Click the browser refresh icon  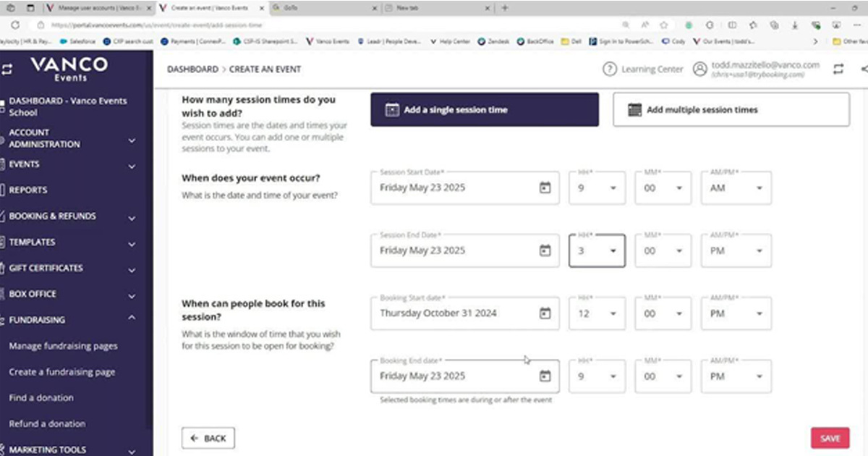coord(14,25)
